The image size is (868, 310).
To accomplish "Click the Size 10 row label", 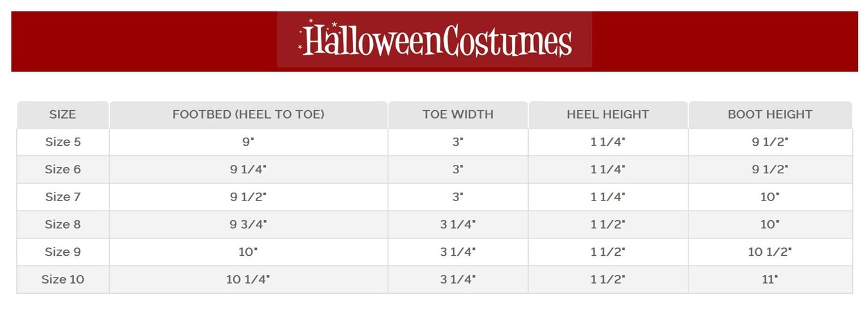I will 63,280.
